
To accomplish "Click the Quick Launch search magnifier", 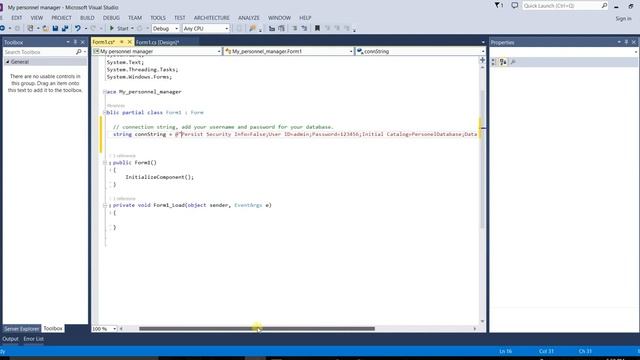I will coord(604,6).
